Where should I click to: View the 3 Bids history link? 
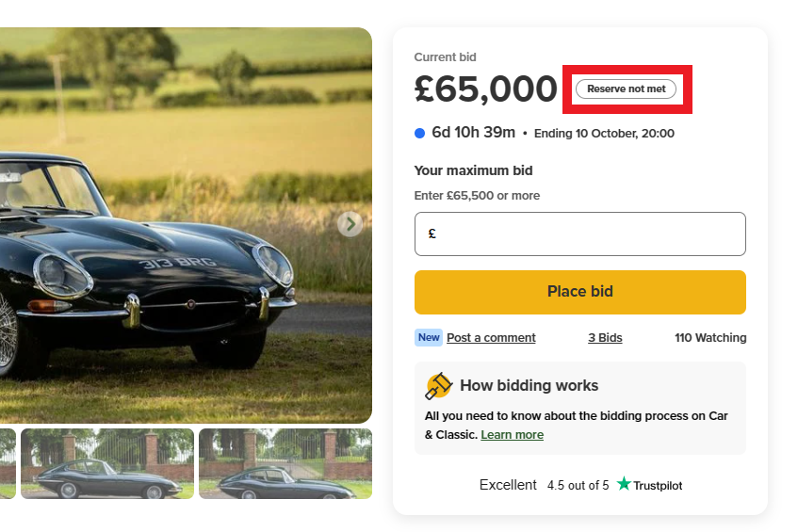pos(605,338)
